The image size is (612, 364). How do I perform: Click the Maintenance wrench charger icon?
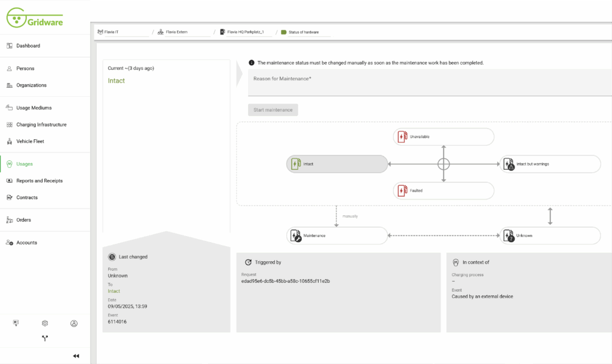(296, 235)
